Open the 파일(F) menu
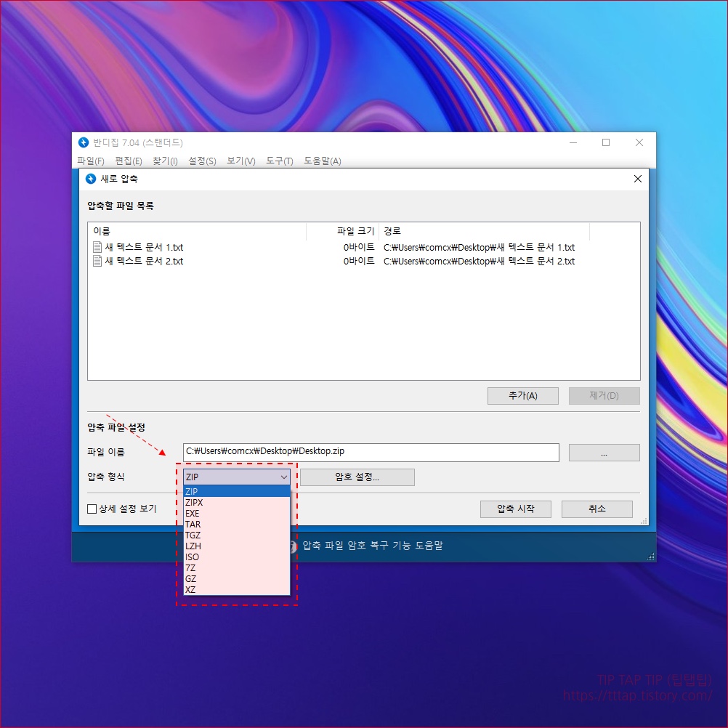The height and width of the screenshot is (728, 728). pos(91,161)
